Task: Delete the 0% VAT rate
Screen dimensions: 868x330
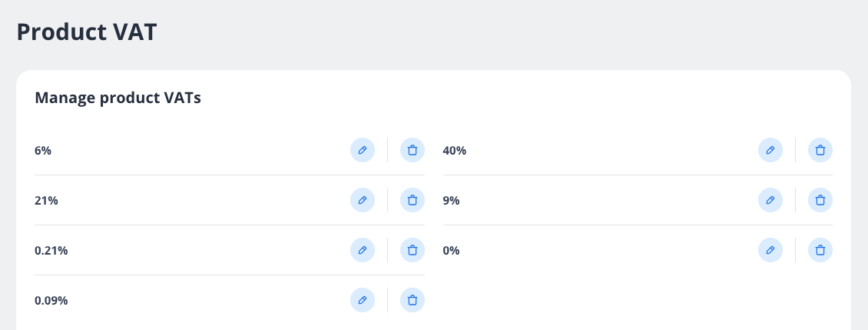Action: coord(820,250)
